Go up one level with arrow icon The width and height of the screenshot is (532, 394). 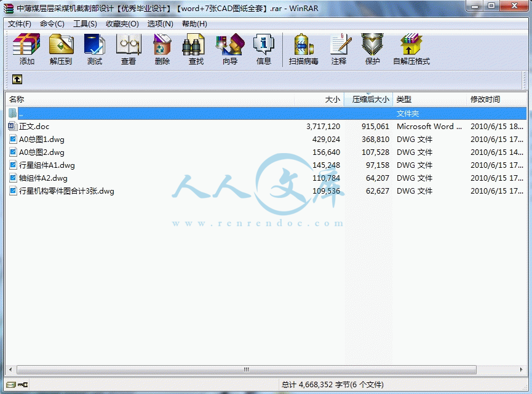point(17,79)
